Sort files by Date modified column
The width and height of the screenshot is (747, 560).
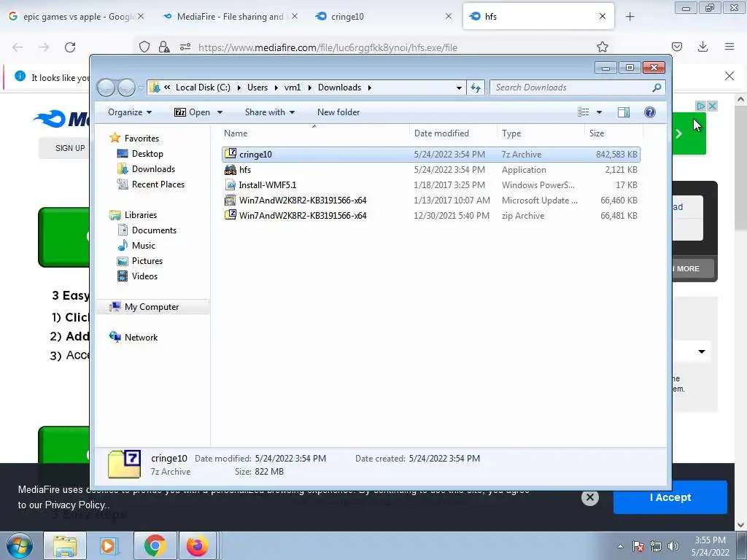point(452,133)
